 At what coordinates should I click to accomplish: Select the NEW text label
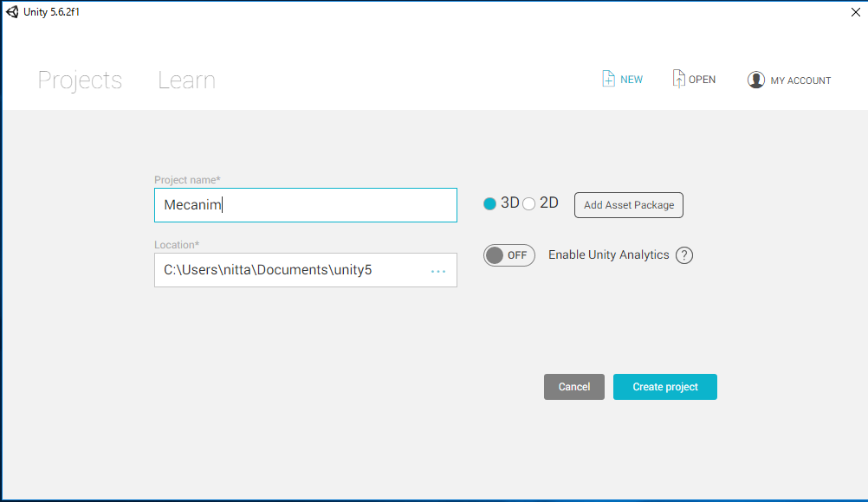click(632, 80)
